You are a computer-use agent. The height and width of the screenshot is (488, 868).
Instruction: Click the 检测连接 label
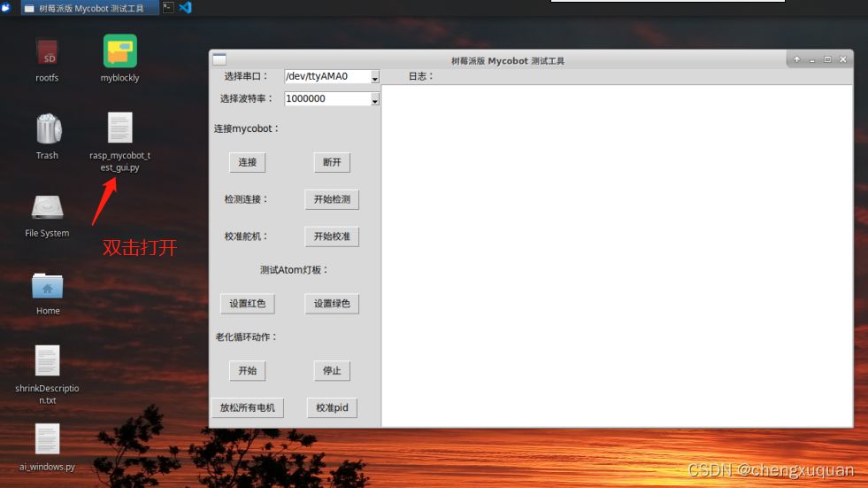pyautogui.click(x=246, y=199)
